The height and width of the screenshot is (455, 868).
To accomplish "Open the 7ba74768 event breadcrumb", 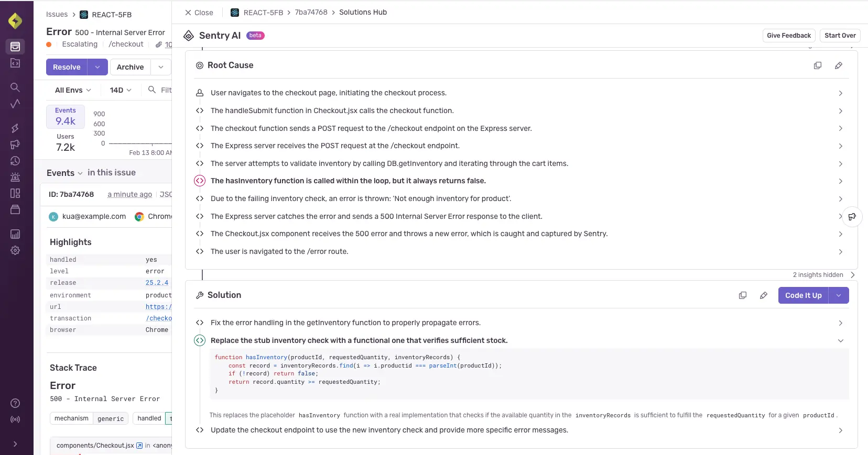I will [x=311, y=12].
